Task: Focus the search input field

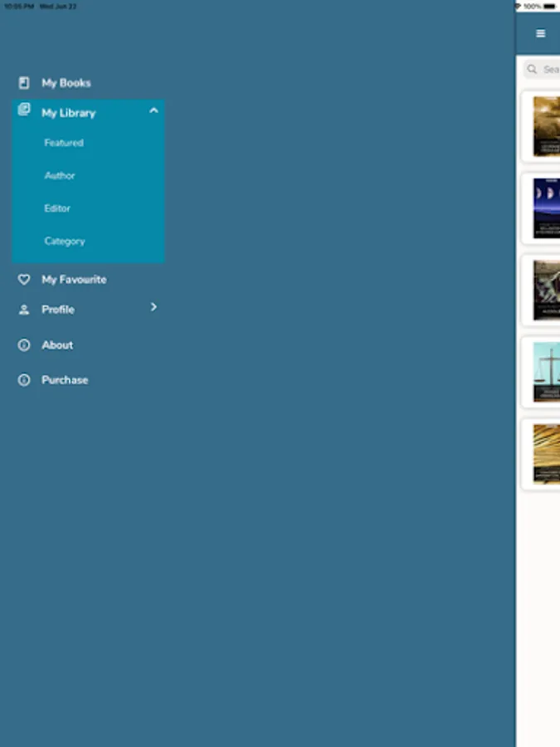Action: click(543, 70)
